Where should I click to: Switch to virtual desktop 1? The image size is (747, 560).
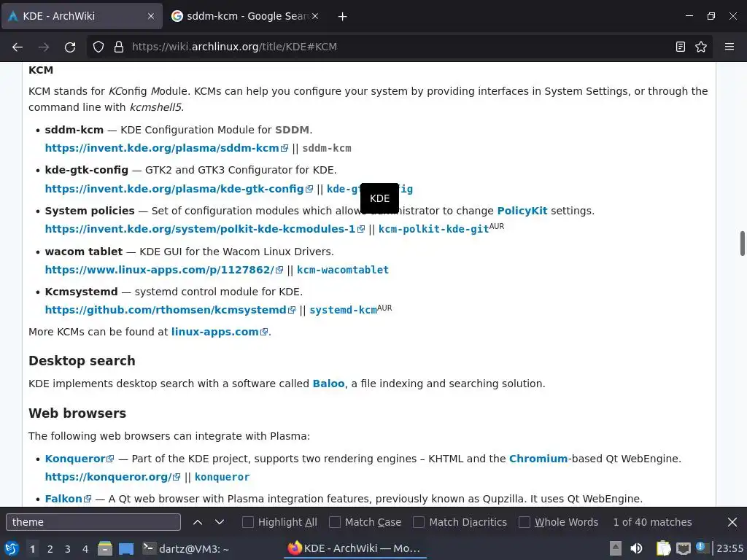click(x=32, y=549)
